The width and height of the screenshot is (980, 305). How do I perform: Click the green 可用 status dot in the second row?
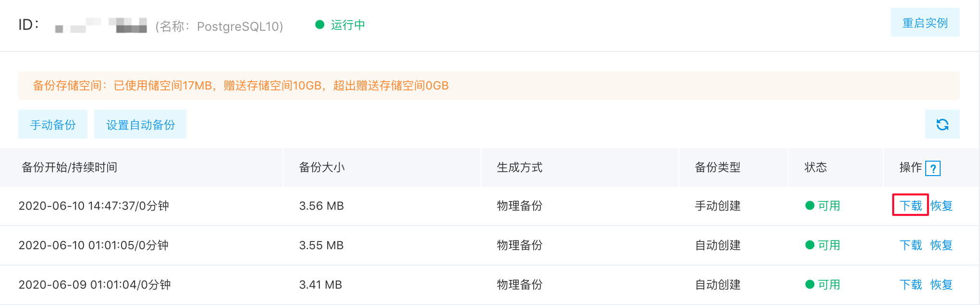click(x=809, y=245)
